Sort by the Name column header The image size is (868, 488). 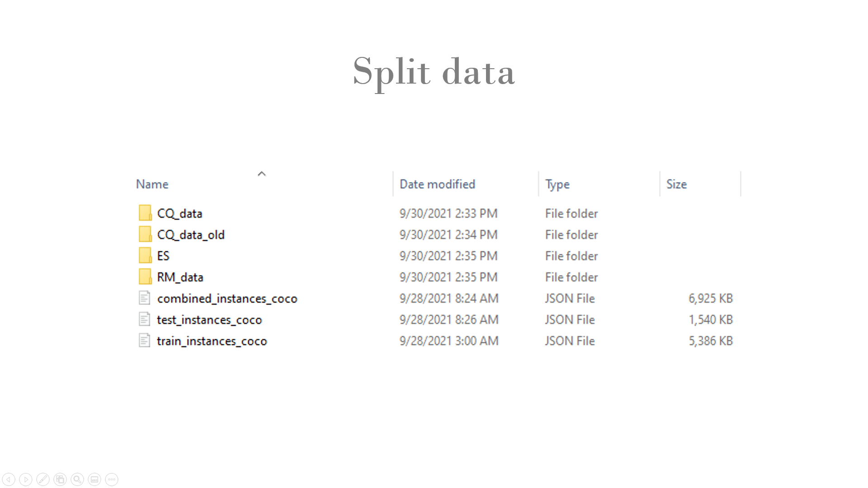coord(152,184)
